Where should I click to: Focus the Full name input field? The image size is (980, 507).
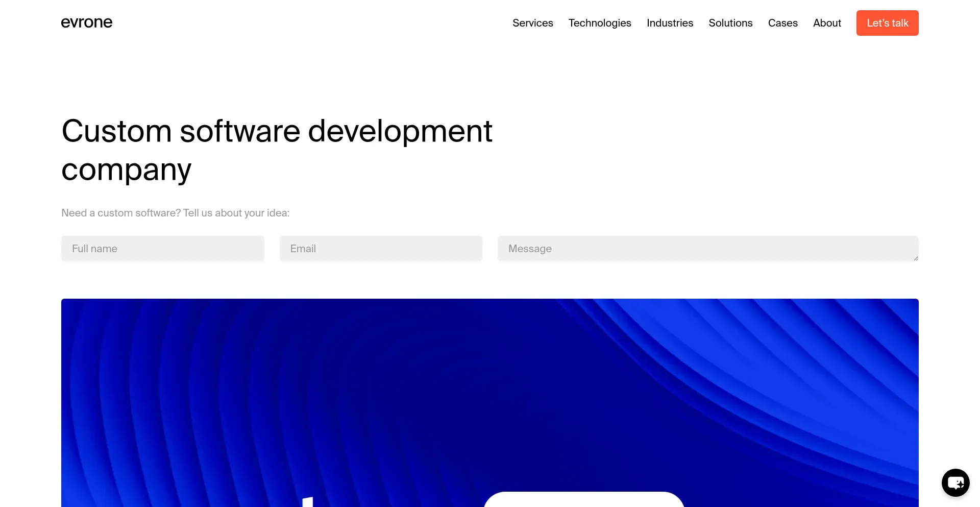point(162,249)
